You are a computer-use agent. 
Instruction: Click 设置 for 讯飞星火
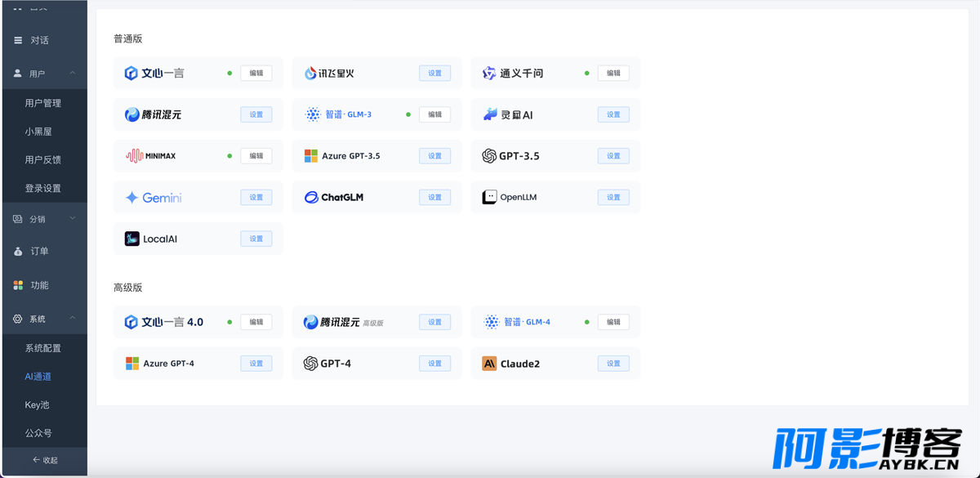pos(434,74)
